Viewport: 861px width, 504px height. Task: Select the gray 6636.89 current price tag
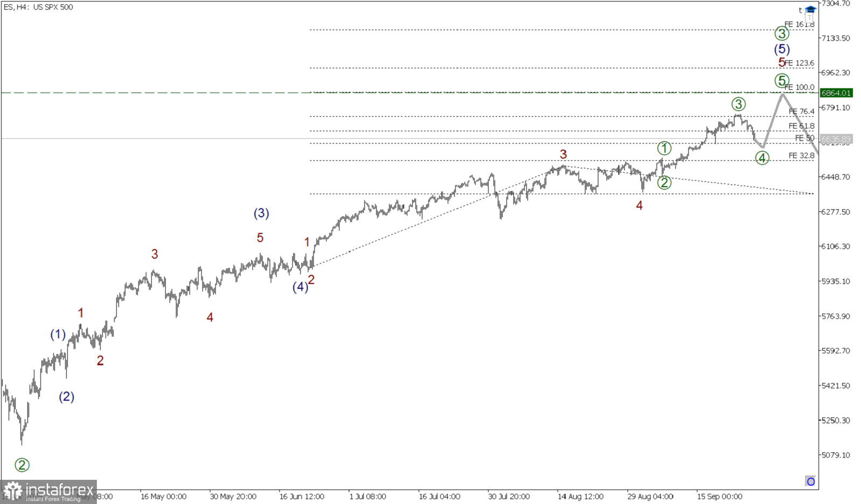click(836, 139)
